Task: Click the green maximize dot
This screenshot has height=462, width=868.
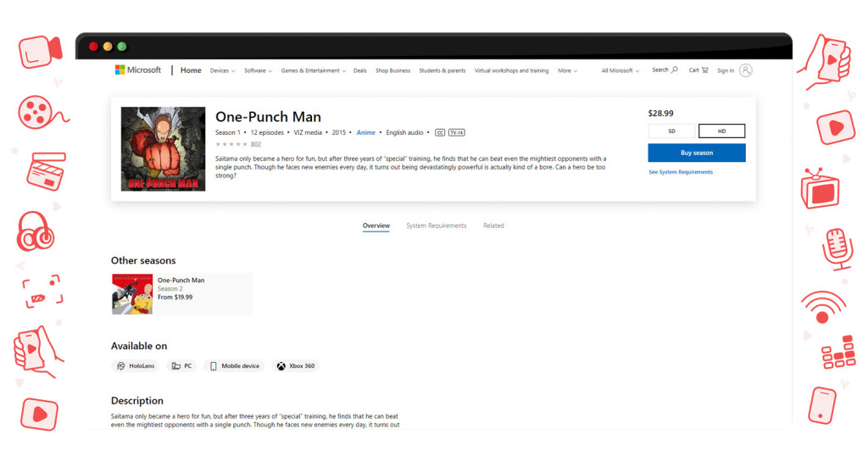Action: click(122, 47)
